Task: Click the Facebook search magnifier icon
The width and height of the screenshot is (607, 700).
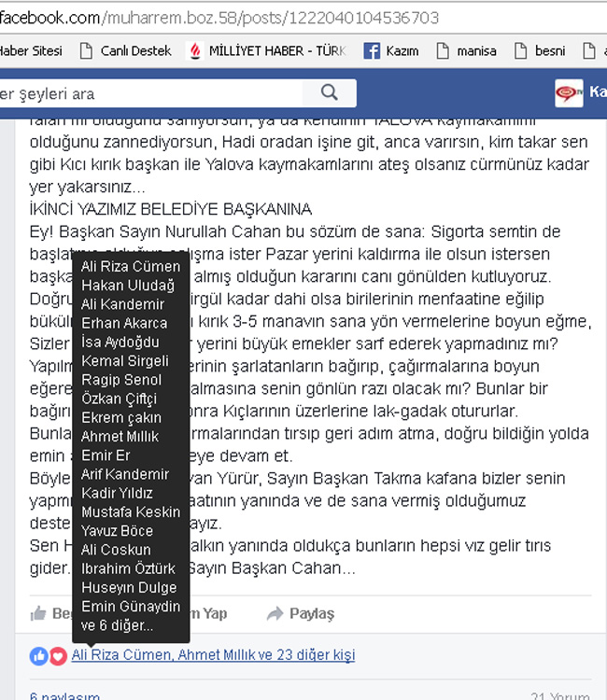Action: 330,92
